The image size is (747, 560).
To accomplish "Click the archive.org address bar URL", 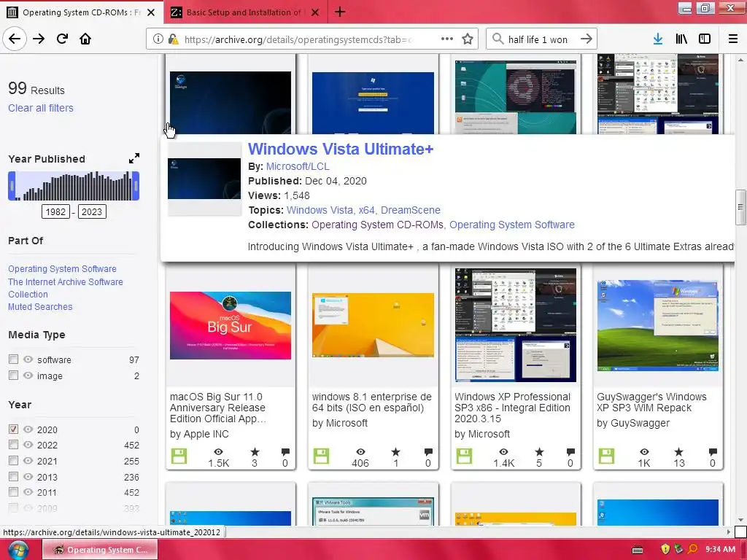I will tap(298, 39).
